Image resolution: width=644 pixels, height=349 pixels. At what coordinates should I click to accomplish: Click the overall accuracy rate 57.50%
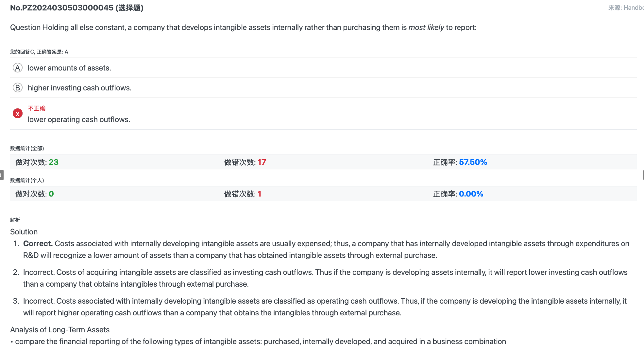pos(473,162)
